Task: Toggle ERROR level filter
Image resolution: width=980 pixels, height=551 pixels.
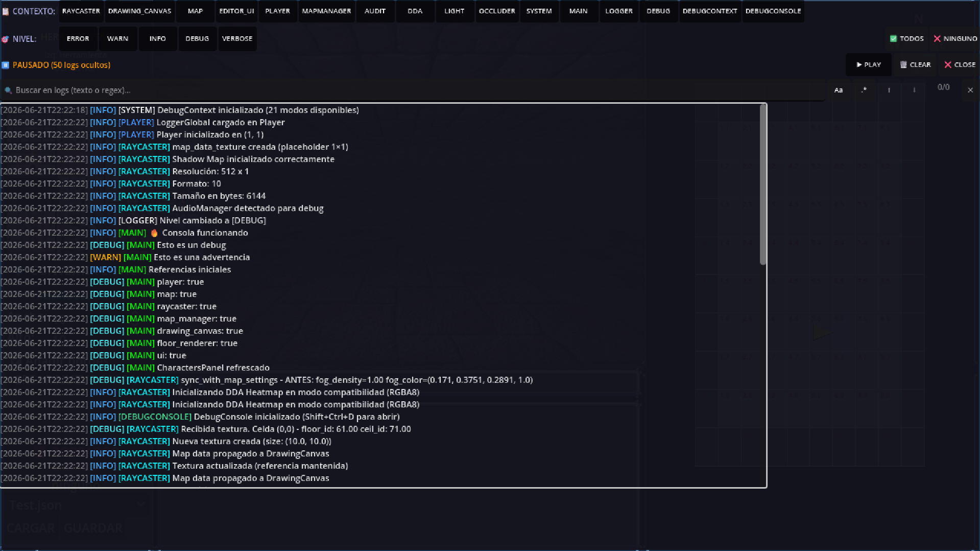Action: (78, 39)
